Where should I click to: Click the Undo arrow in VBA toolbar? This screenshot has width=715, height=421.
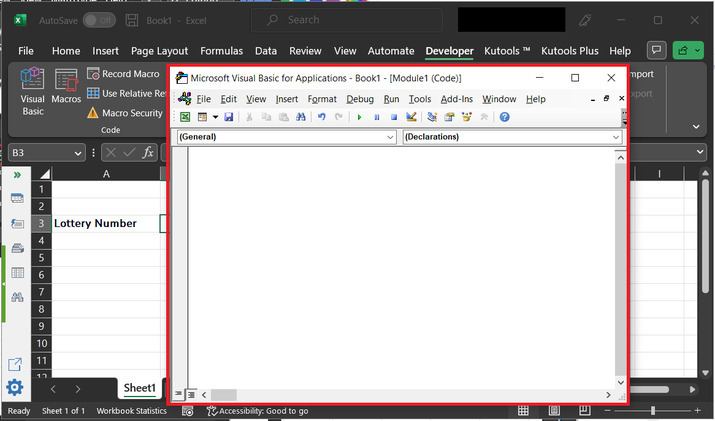coord(321,117)
